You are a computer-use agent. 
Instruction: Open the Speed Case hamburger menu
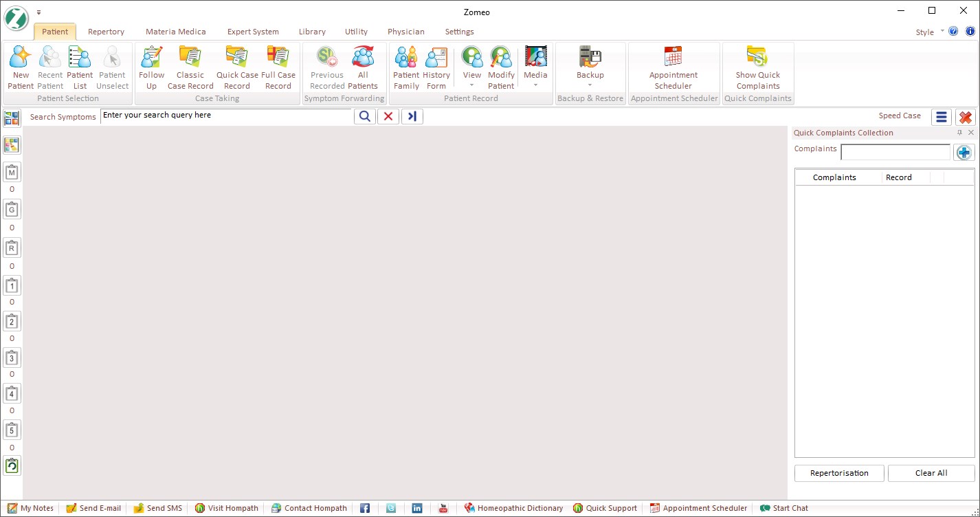coord(942,117)
